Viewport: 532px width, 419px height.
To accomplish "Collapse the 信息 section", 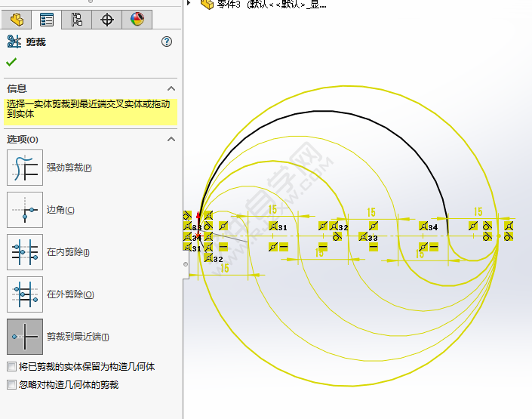I will pos(171,88).
